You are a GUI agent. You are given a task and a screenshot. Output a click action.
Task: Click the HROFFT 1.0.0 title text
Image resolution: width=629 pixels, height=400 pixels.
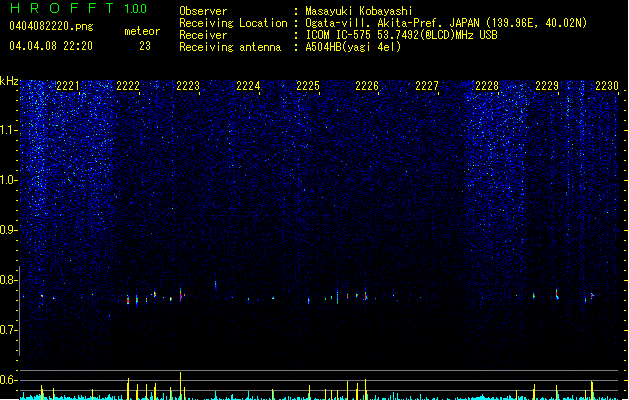click(x=78, y=8)
